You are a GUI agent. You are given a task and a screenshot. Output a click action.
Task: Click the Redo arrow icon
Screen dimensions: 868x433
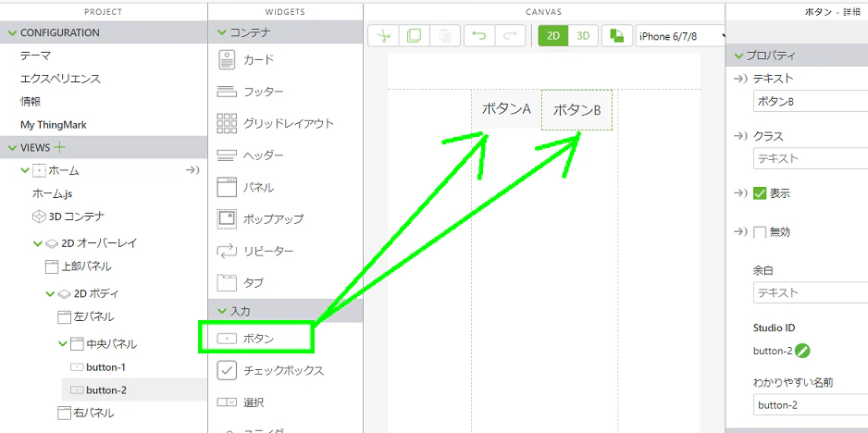511,36
